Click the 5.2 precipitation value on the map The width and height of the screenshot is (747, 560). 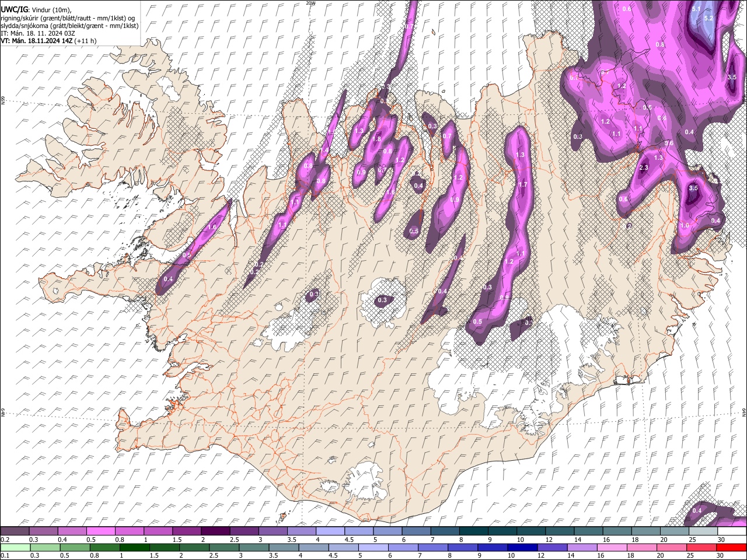(x=708, y=19)
